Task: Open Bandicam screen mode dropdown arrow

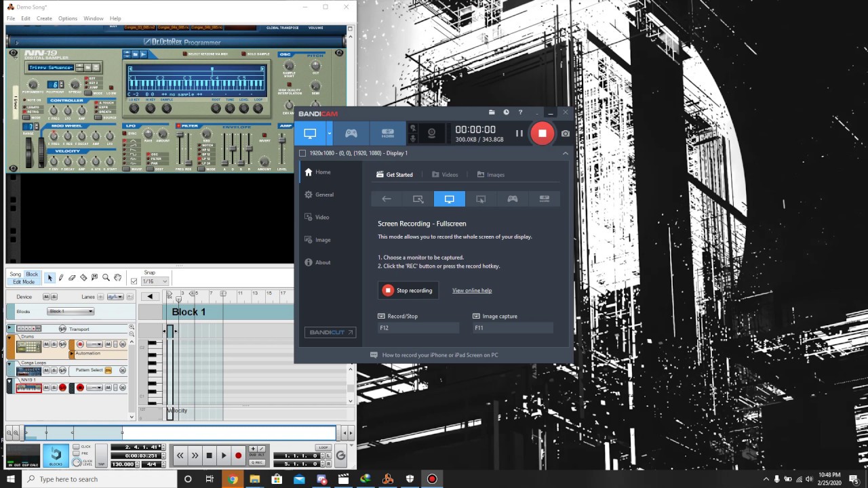Action: (x=329, y=133)
